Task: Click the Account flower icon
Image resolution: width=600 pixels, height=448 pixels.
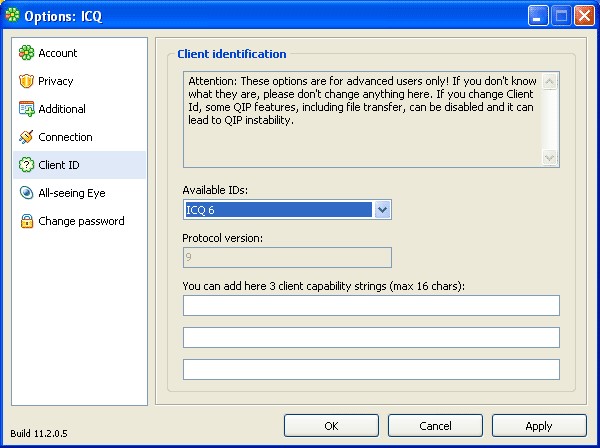Action: [x=26, y=53]
